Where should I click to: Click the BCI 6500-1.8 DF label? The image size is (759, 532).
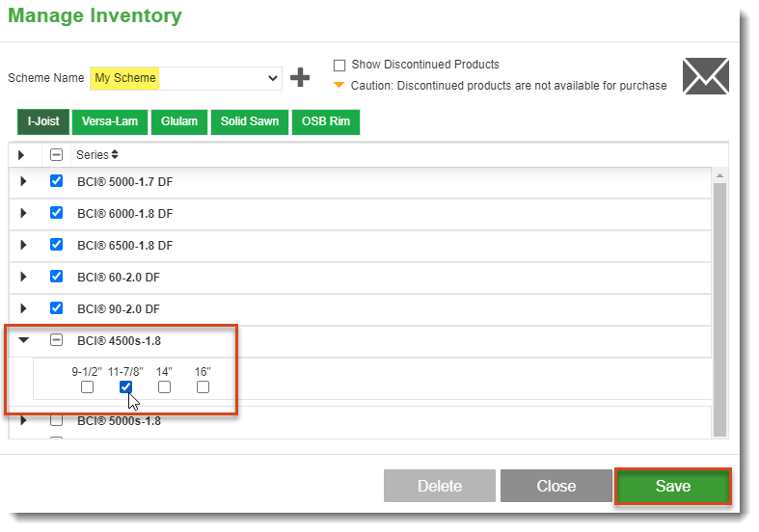(x=124, y=246)
